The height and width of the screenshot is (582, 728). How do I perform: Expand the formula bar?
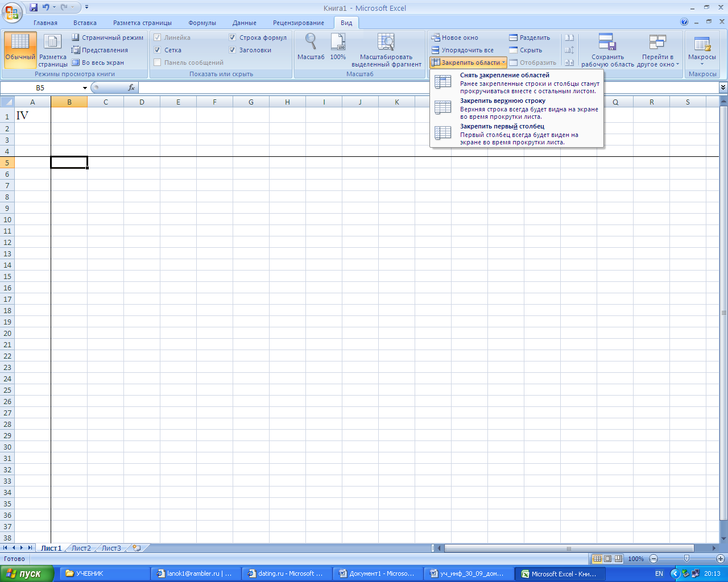click(x=723, y=88)
